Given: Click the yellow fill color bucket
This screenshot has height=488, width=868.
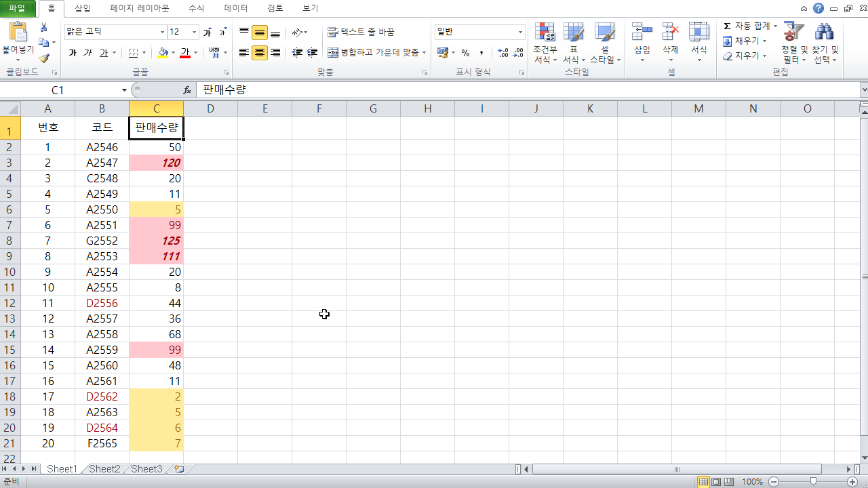Looking at the screenshot, I should (163, 53).
